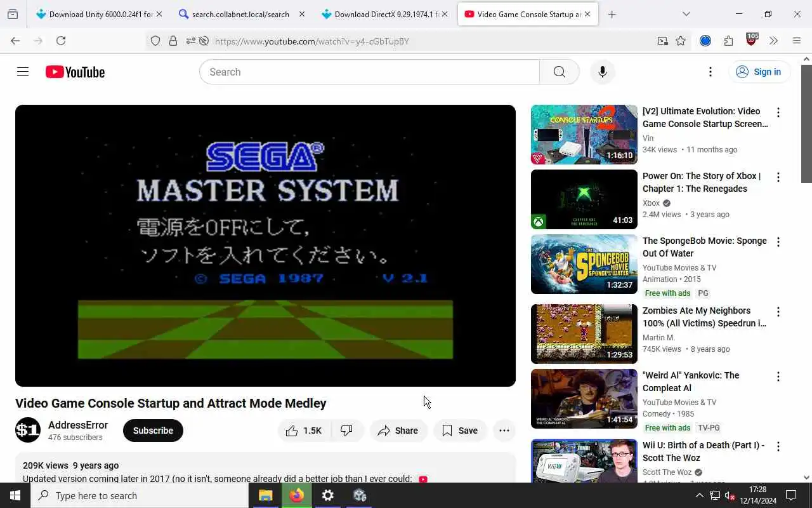Click the Windows taskbar search box
Screen dimensions: 812x508
pyautogui.click(x=140, y=495)
